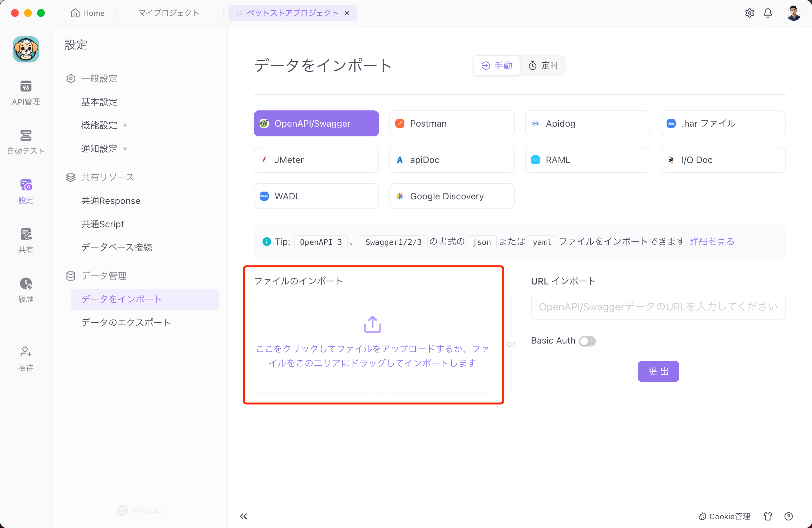Switch to 手動 (manual) import mode

pyautogui.click(x=497, y=65)
